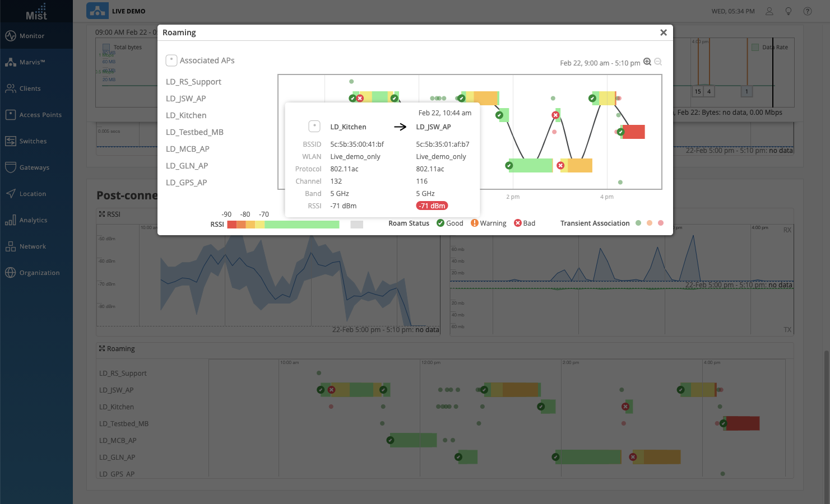Open Analytics page
Image resolution: width=830 pixels, height=504 pixels.
coord(36,220)
